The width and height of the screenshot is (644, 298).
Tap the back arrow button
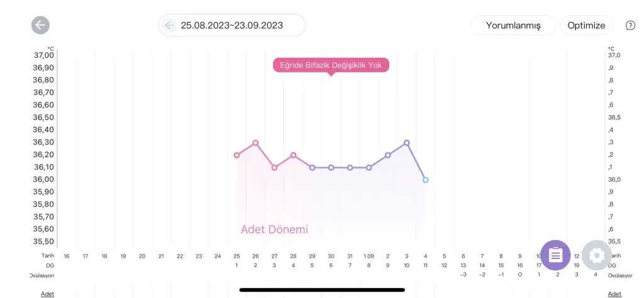40,25
